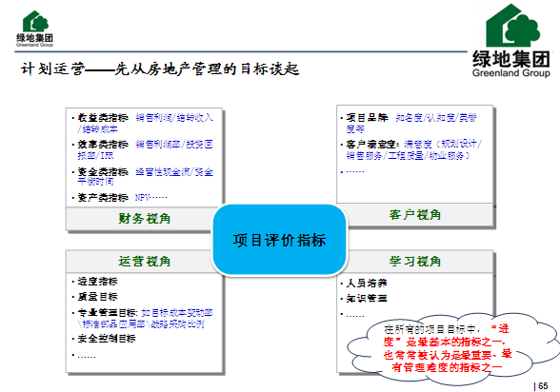Image resolution: width=560 pixels, height=392 pixels.
Task: Click the 进度指标 bullet
Action: (97, 281)
